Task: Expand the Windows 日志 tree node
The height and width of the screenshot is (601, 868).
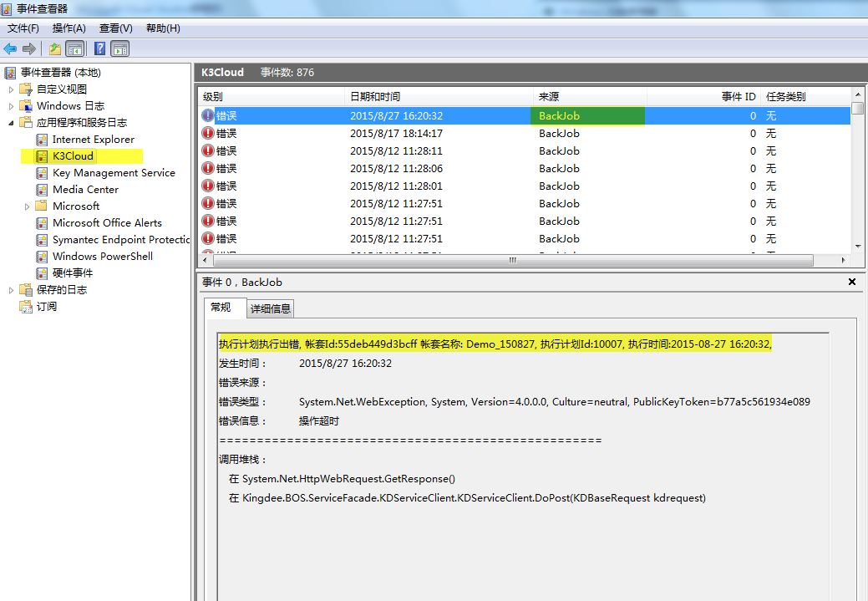Action: click(x=11, y=106)
